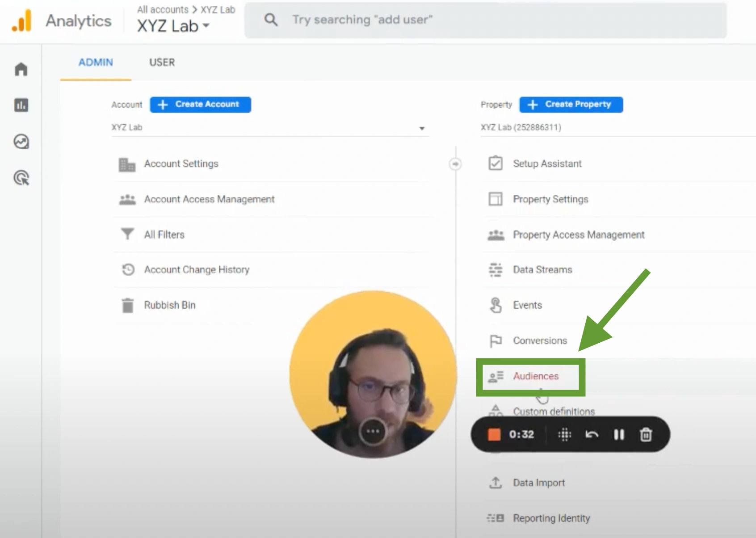Viewport: 756px width, 538px height.
Task: Click the search magnifier icon
Action: [271, 20]
